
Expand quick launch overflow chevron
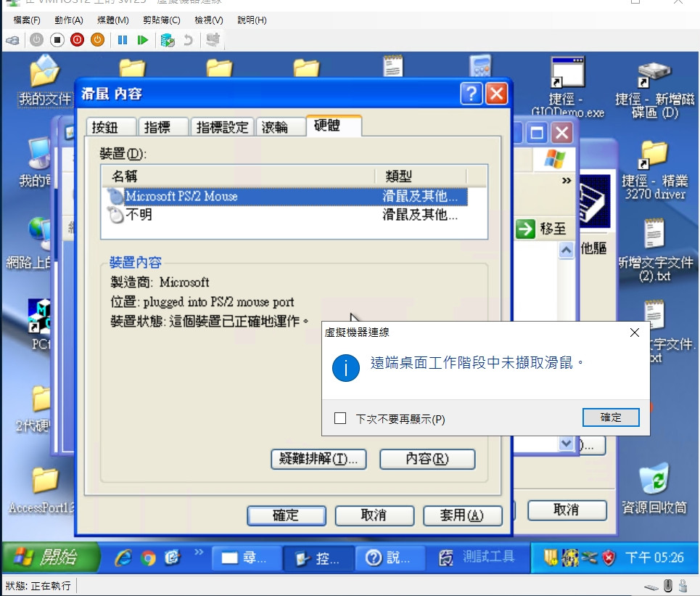click(x=199, y=552)
